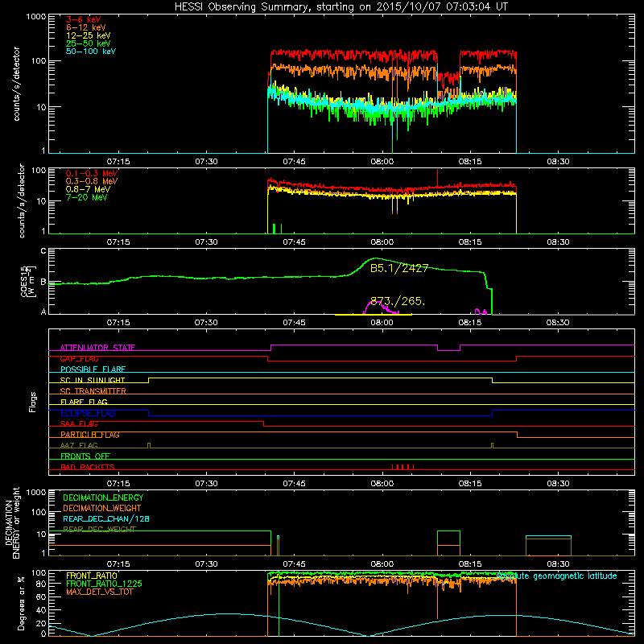
Task: Select the 25-50 keV legend label
Action: coord(89,43)
